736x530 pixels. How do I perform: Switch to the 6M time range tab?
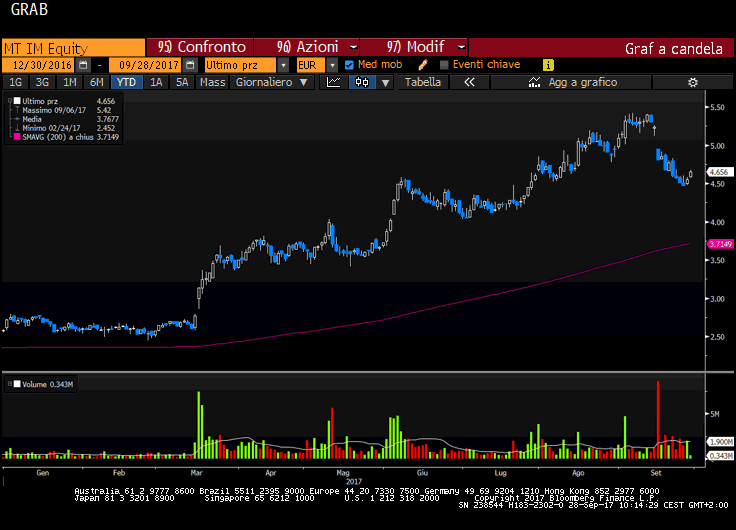(x=96, y=82)
